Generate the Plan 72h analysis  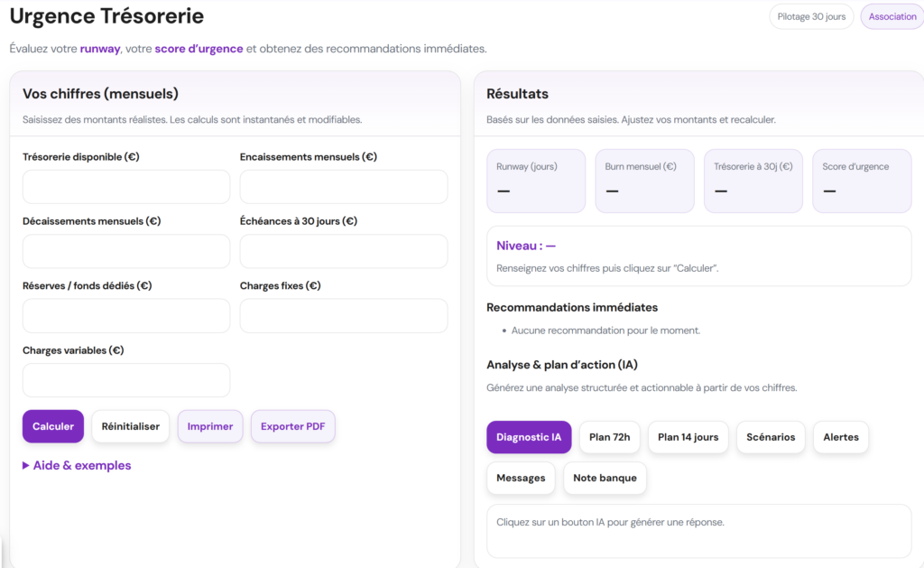pos(609,437)
